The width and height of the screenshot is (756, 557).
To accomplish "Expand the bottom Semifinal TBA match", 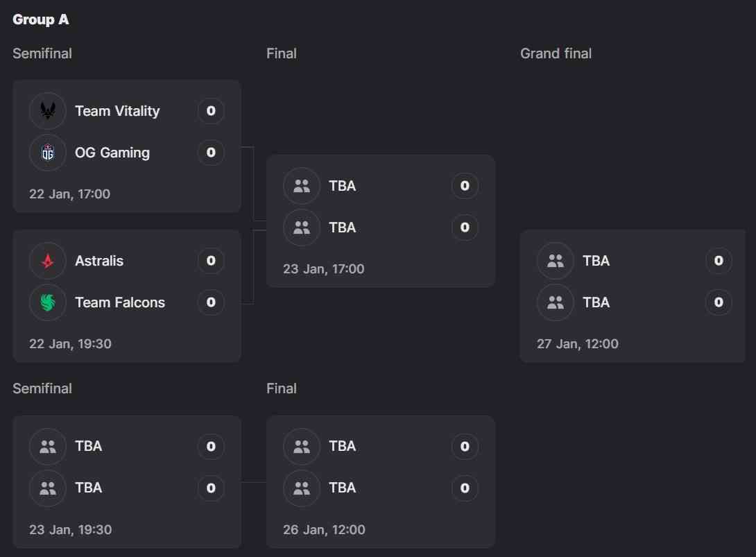I will pyautogui.click(x=127, y=482).
